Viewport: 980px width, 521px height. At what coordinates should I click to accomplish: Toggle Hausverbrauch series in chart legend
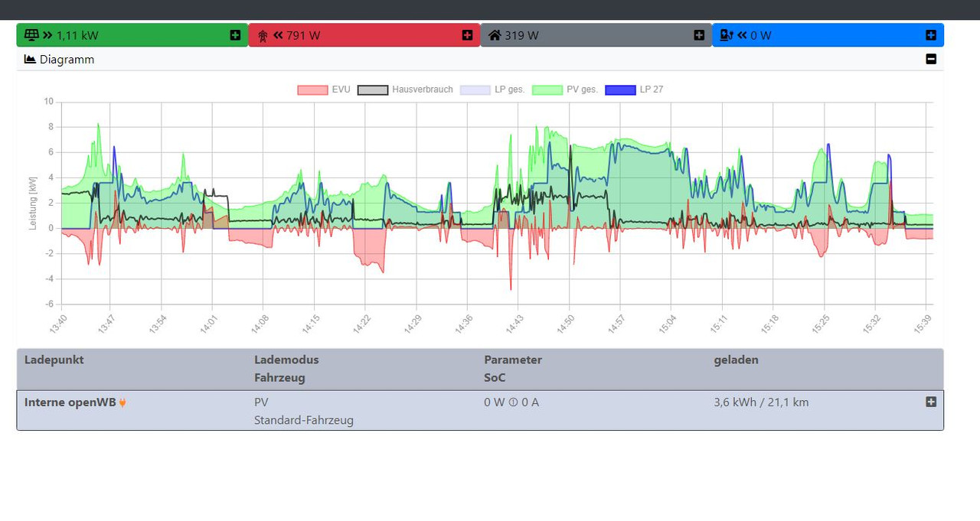[405, 90]
